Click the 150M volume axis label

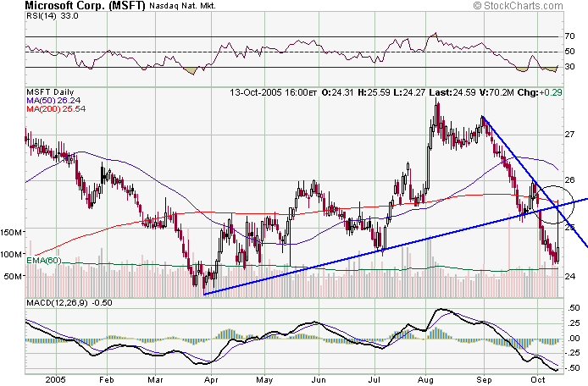pyautogui.click(x=10, y=232)
